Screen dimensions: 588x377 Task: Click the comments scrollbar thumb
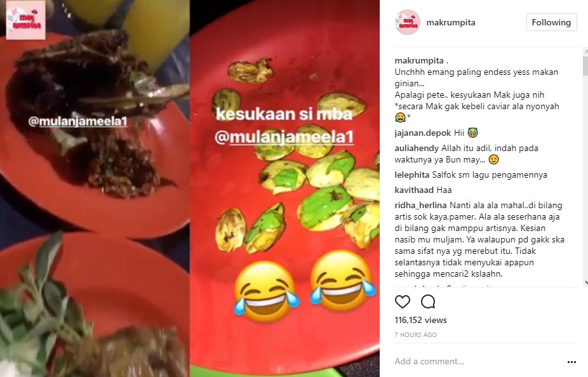point(585,65)
